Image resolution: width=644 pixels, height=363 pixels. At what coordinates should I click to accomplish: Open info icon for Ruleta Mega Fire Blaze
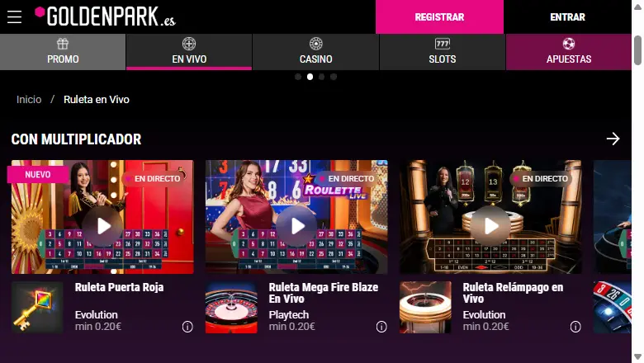(x=381, y=327)
